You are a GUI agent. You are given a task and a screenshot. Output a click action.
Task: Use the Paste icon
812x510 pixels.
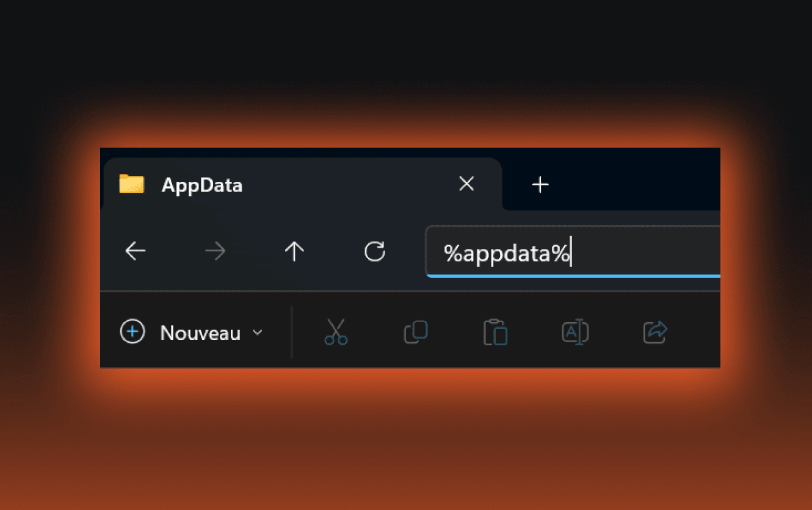click(495, 331)
